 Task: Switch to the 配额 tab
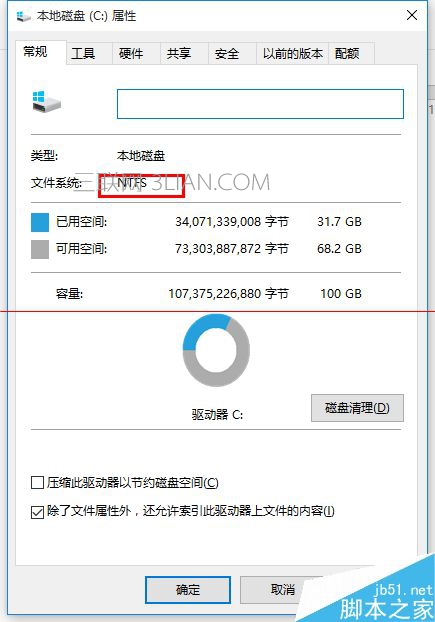point(347,53)
